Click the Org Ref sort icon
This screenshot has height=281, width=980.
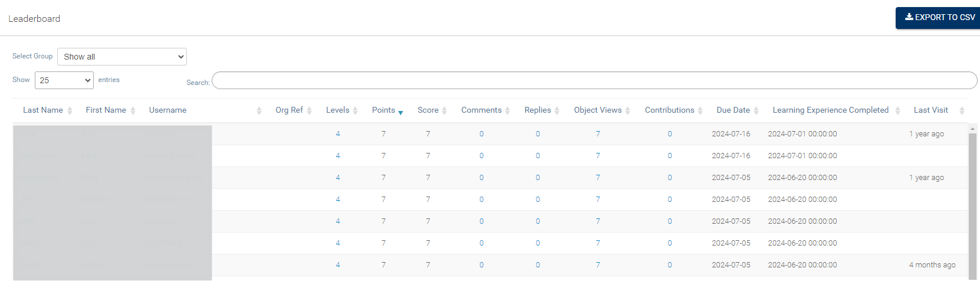pyautogui.click(x=310, y=110)
